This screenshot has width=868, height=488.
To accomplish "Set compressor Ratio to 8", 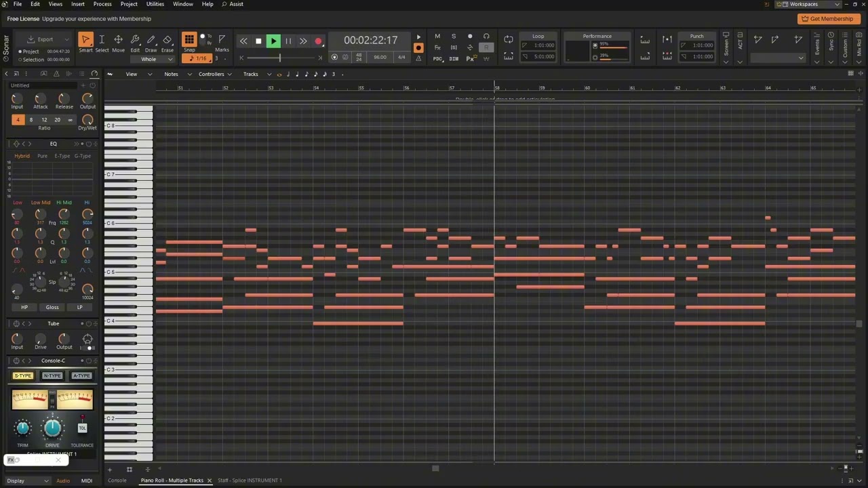I will (31, 120).
